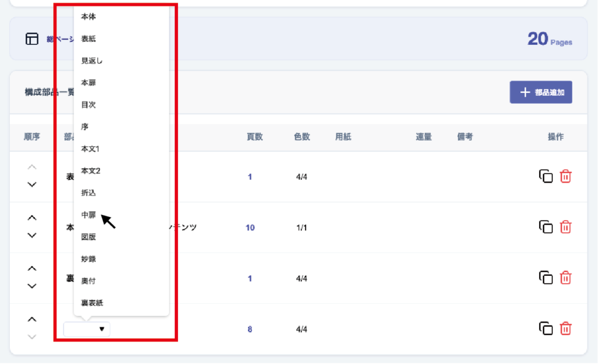
Task: Pick 目次 from the part options
Action: click(89, 105)
